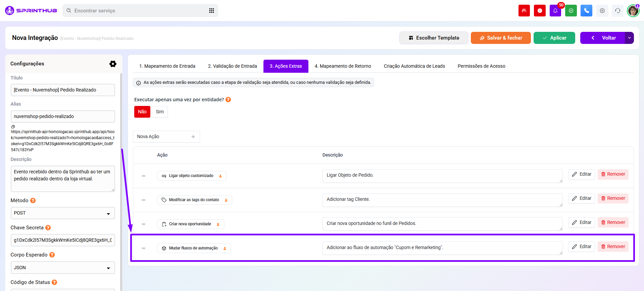Select Sim for execute once per entity
The width and height of the screenshot is (644, 291).
[x=160, y=112]
